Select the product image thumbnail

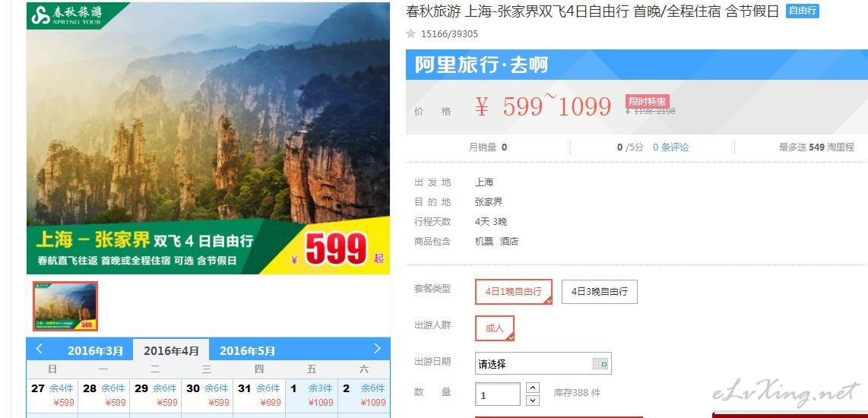tap(65, 306)
